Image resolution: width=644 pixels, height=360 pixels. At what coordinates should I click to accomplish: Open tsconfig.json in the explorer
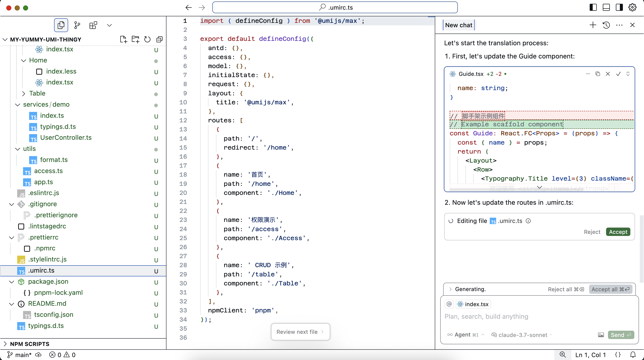53,315
